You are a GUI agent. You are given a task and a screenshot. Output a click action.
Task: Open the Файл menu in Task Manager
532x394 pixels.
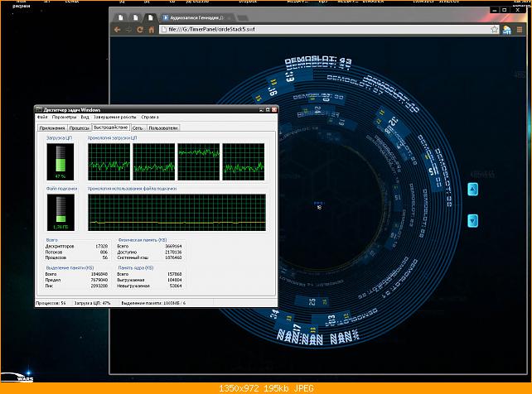[42, 117]
